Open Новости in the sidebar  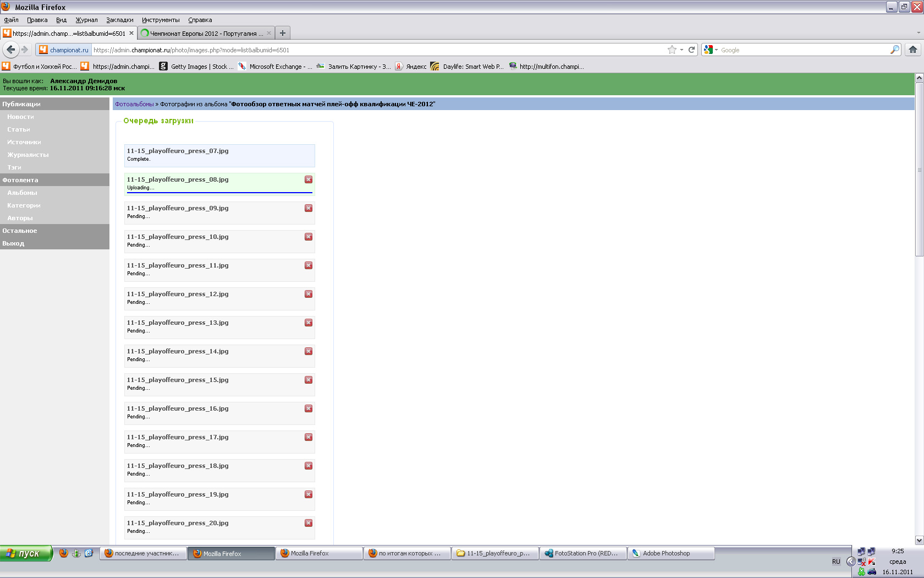click(x=20, y=117)
